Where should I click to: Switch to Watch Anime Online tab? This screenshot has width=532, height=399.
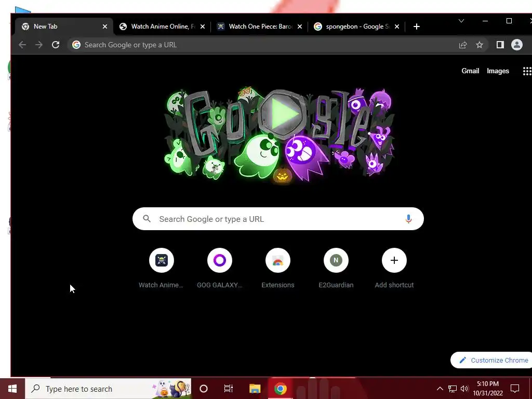point(163,26)
